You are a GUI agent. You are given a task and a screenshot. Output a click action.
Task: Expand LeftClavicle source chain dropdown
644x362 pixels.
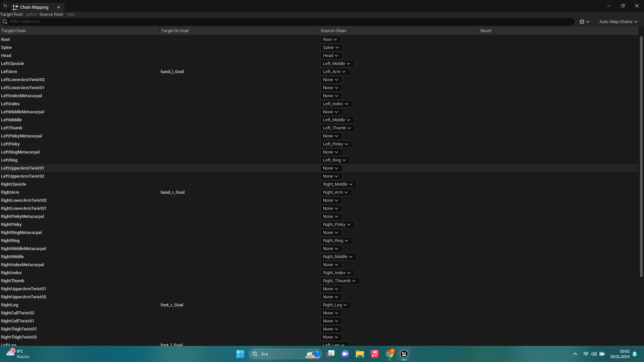[x=337, y=64]
